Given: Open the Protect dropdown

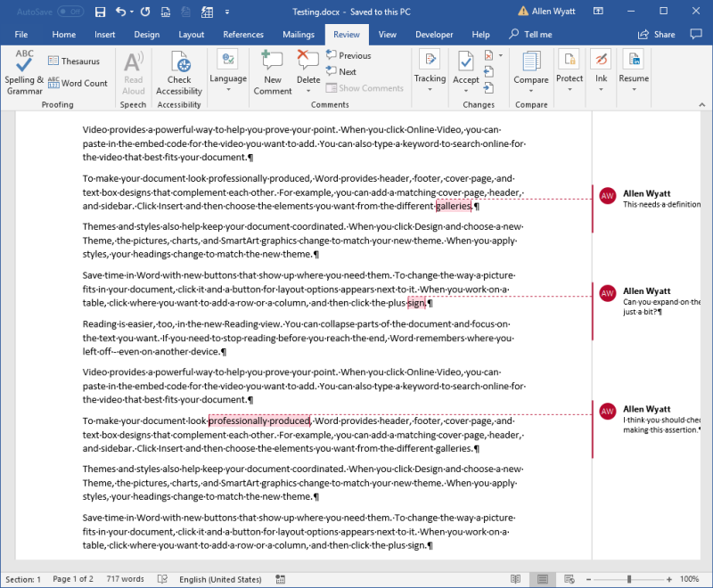Looking at the screenshot, I should pos(570,72).
